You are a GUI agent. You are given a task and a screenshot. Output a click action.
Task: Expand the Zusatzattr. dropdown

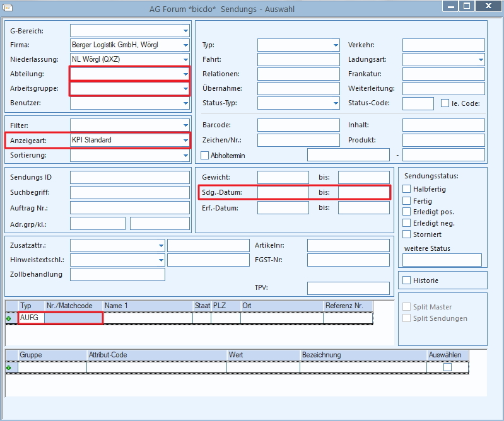(x=161, y=245)
